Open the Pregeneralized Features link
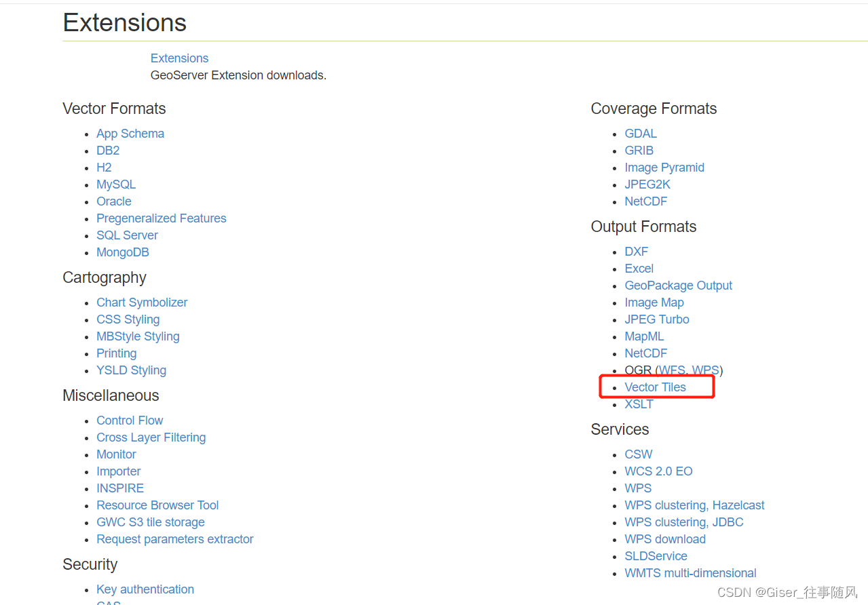This screenshot has width=868, height=605. [161, 218]
